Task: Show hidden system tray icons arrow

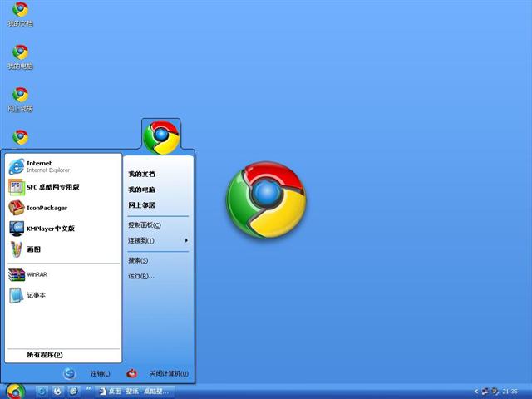Action: pos(476,392)
